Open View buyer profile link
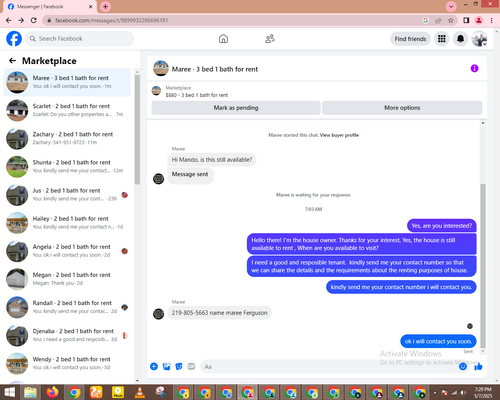The width and height of the screenshot is (500, 400). coord(339,135)
